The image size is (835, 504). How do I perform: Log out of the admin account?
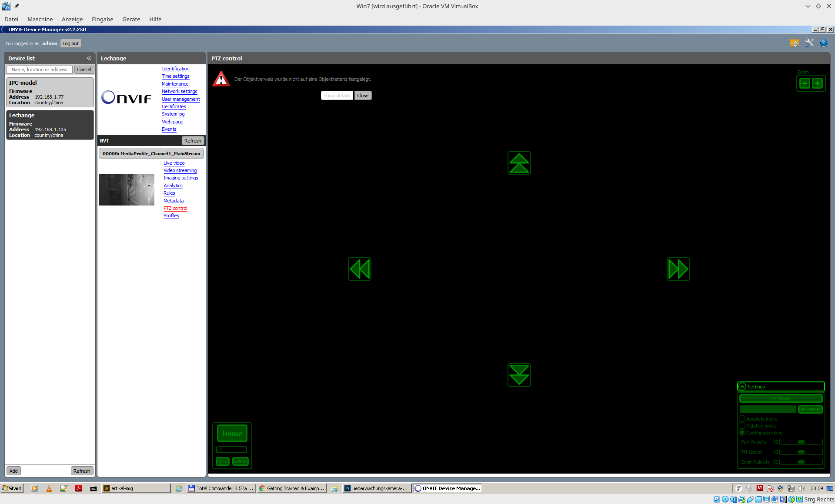pyautogui.click(x=70, y=43)
